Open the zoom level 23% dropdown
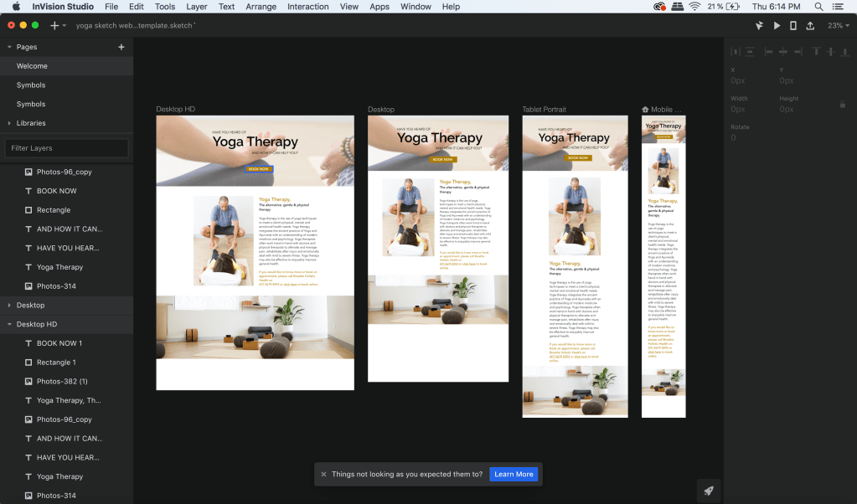 click(838, 26)
